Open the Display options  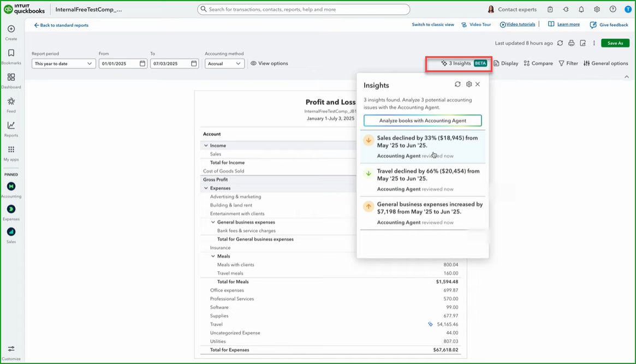tap(506, 64)
